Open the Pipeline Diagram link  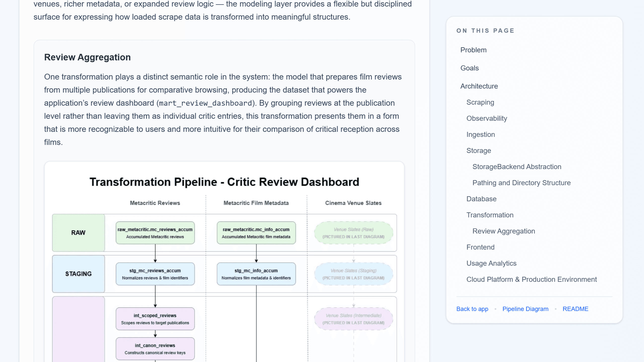pyautogui.click(x=525, y=309)
